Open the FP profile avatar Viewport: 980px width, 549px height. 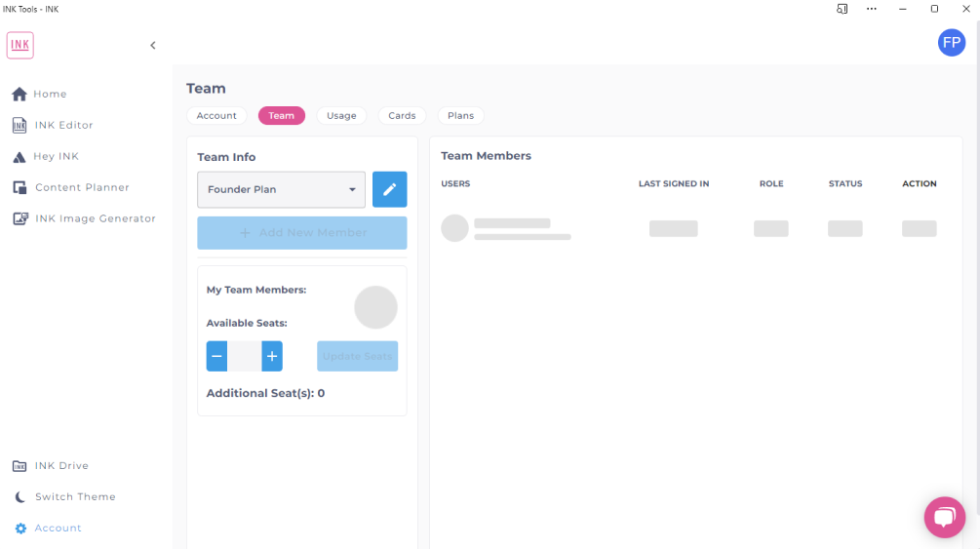(x=952, y=43)
